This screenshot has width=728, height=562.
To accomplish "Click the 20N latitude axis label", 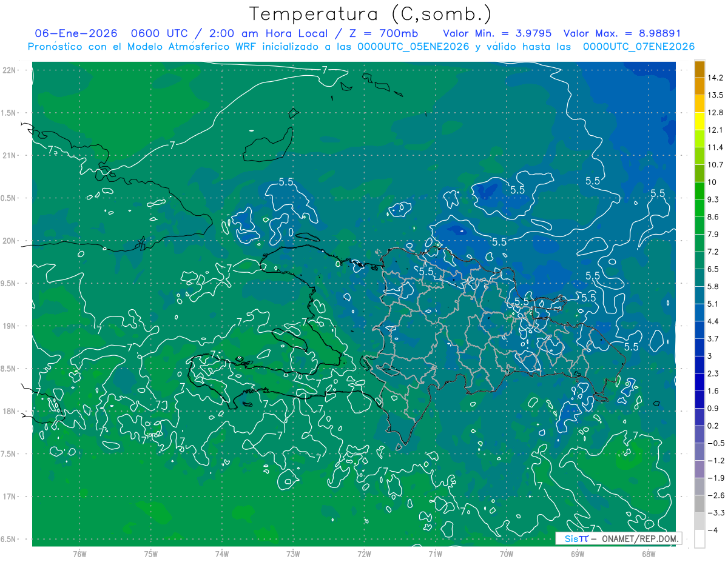I will point(10,241).
